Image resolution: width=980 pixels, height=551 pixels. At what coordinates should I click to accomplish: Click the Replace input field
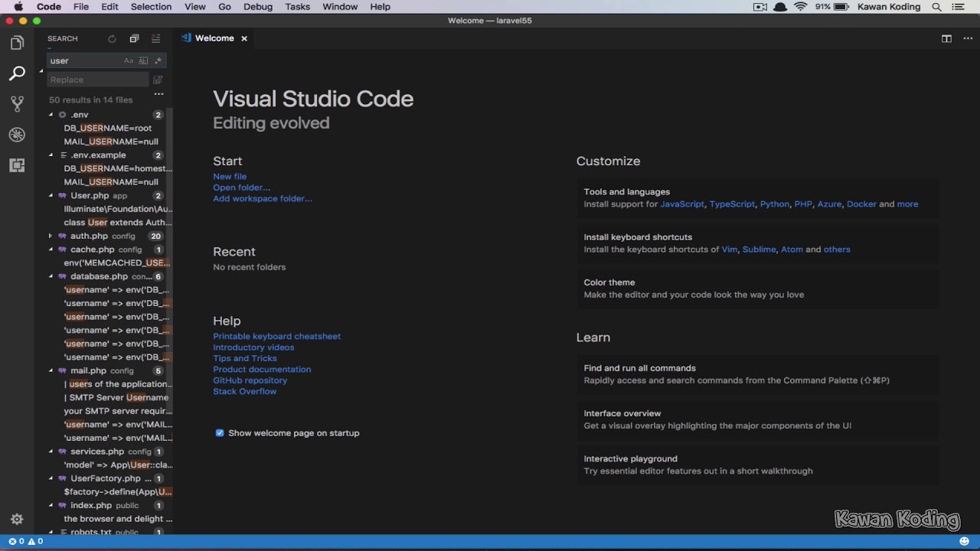[x=98, y=80]
